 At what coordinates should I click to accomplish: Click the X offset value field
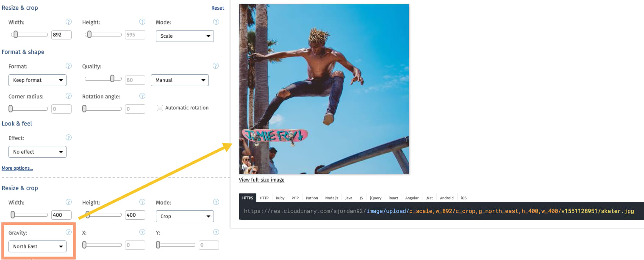(135, 246)
